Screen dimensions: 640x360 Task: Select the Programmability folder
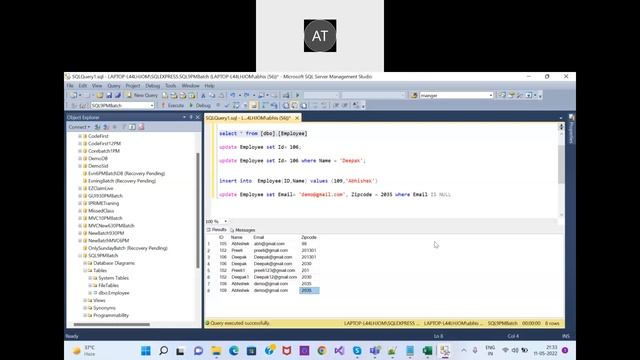pyautogui.click(x=111, y=315)
